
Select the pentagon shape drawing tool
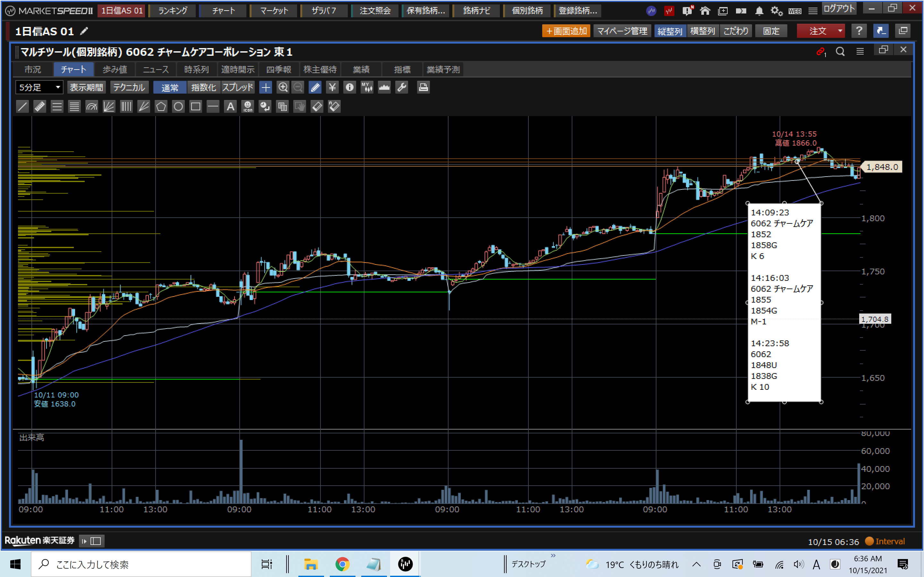tap(161, 106)
